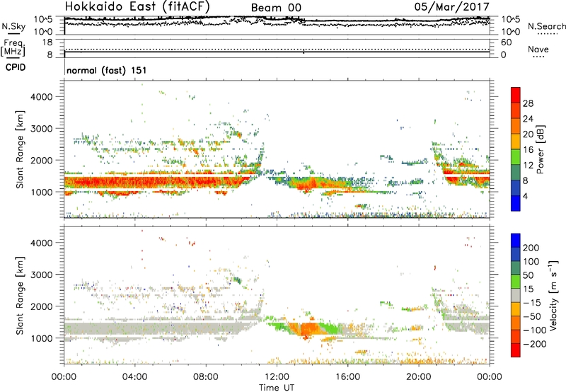
Task: Click the '200' tick on velocity colorbar
Action: coord(531,248)
